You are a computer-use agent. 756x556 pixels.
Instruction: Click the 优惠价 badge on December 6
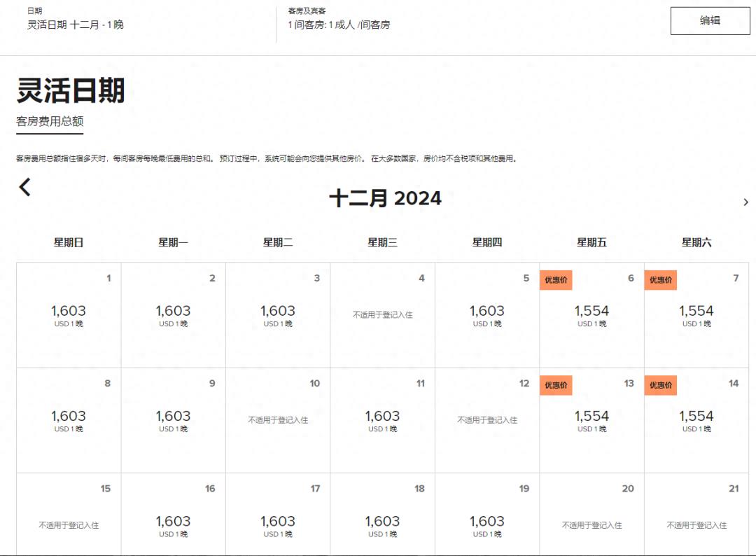pos(556,280)
